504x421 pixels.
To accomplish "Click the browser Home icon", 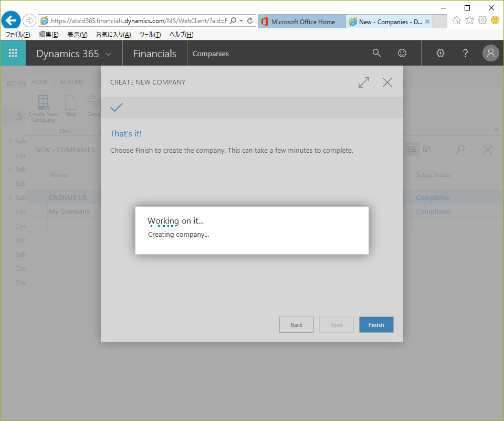I will tap(456, 20).
